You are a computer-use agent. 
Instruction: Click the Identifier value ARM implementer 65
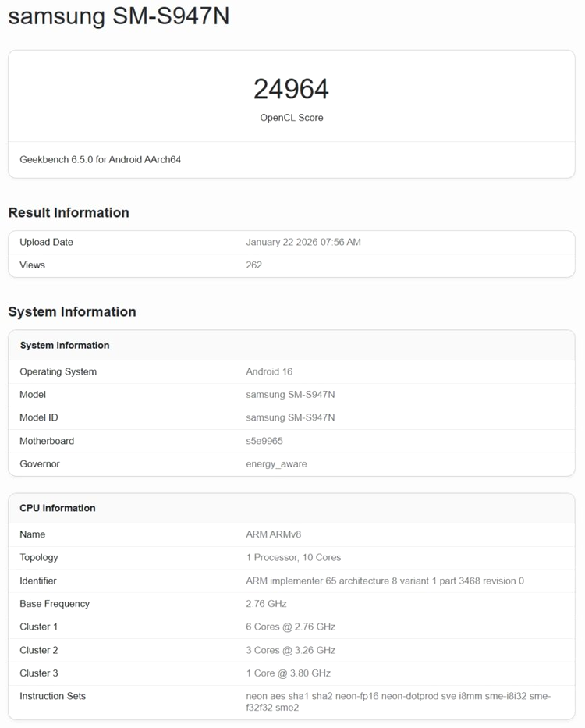pos(385,581)
